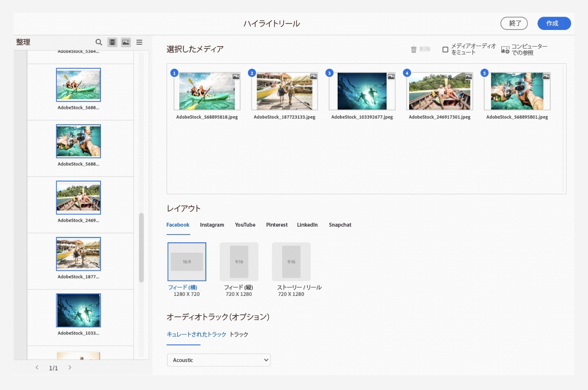The width and height of the screenshot is (588, 390).
Task: Select snorkel selfie AdobeStock_568895801.jpeg in media
Action: pos(517,91)
